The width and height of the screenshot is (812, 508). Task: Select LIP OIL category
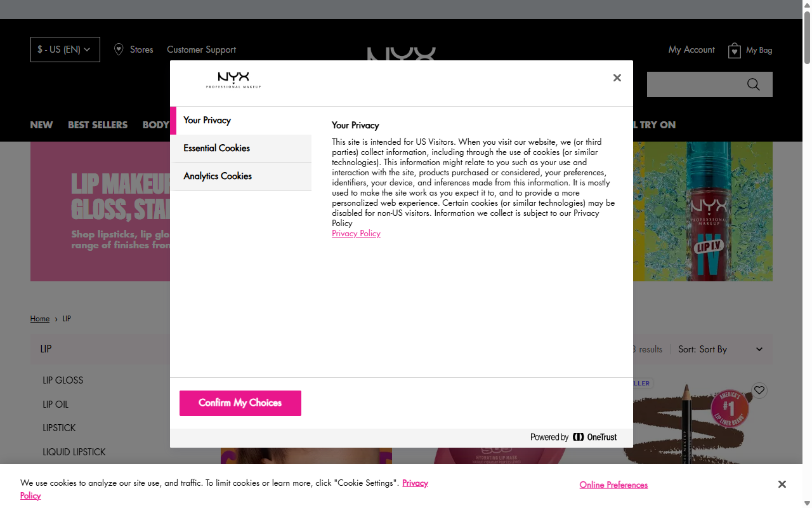pyautogui.click(x=55, y=404)
